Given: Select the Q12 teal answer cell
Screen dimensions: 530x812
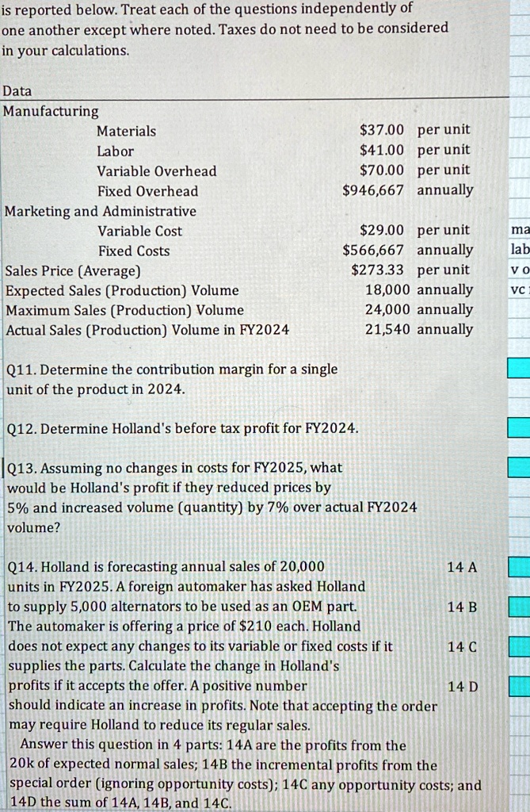Looking at the screenshot, I should [x=519, y=427].
